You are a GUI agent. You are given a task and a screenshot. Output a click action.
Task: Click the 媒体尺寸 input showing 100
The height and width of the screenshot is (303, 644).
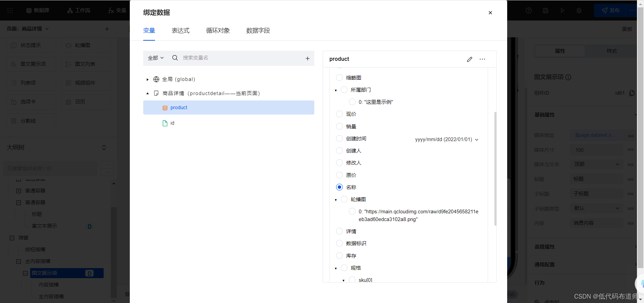tap(597, 150)
